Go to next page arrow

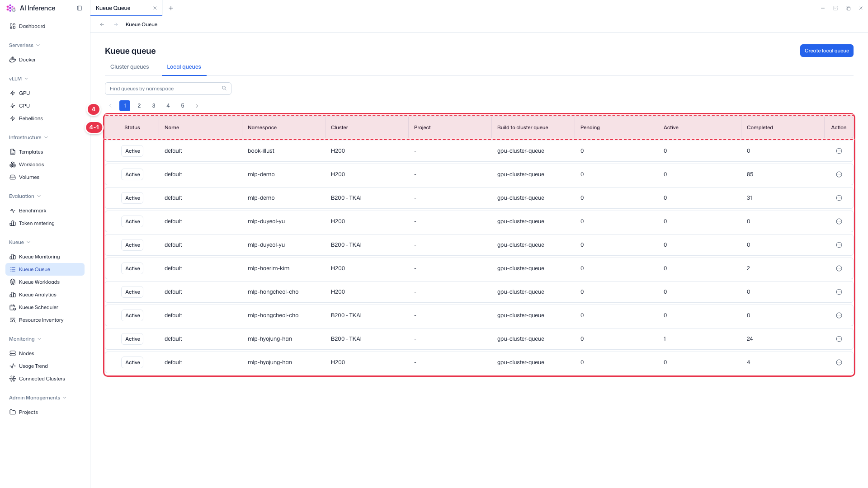point(197,106)
